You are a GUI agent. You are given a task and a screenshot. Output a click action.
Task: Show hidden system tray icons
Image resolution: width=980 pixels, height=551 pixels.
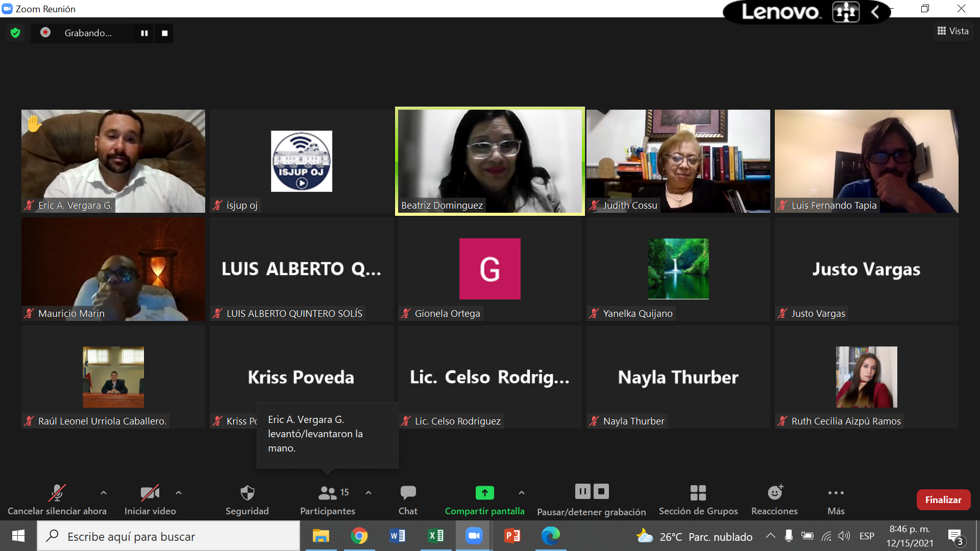coord(771,536)
